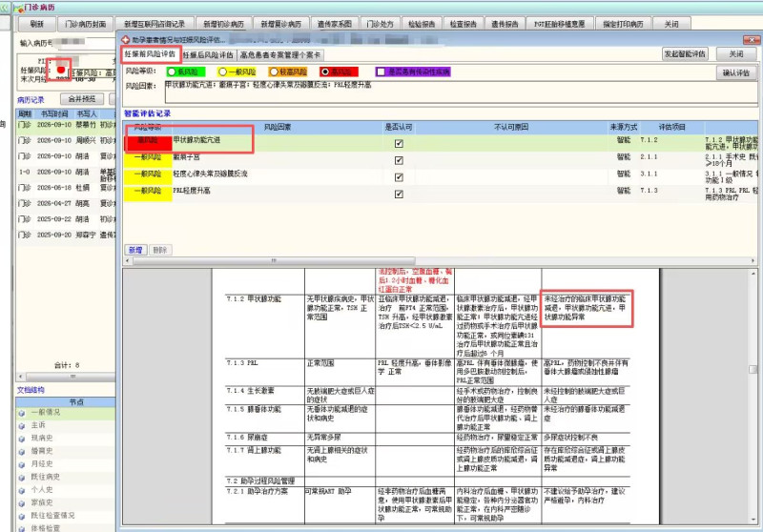Click the 书写时间 column header
The image size is (763, 532).
pyautogui.click(x=54, y=113)
